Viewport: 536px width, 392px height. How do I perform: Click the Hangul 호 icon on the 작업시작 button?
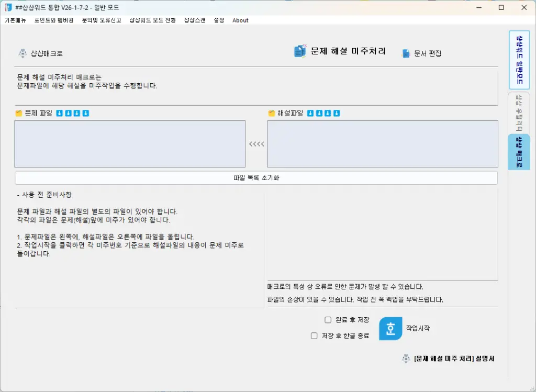tap(390, 330)
